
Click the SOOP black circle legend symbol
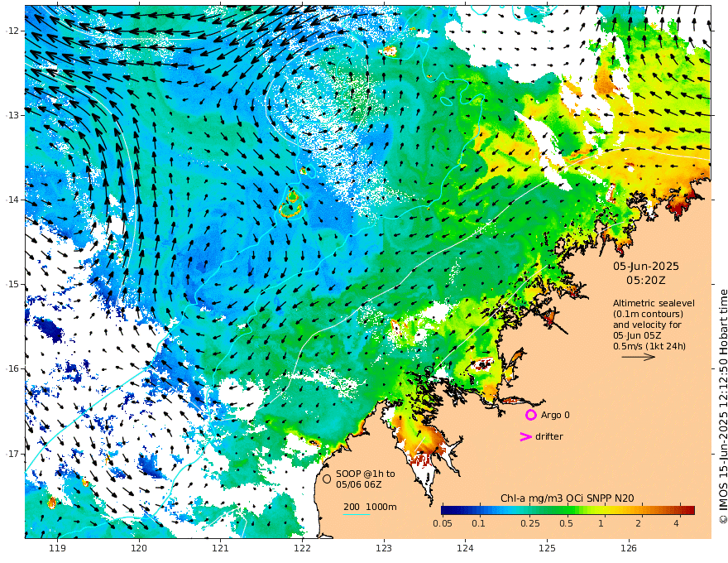(x=327, y=479)
